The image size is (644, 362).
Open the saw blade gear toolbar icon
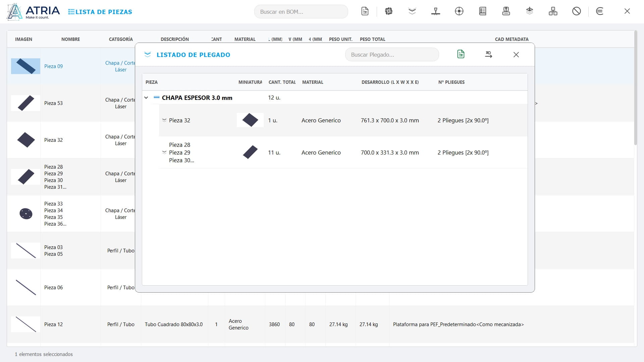[388, 11]
